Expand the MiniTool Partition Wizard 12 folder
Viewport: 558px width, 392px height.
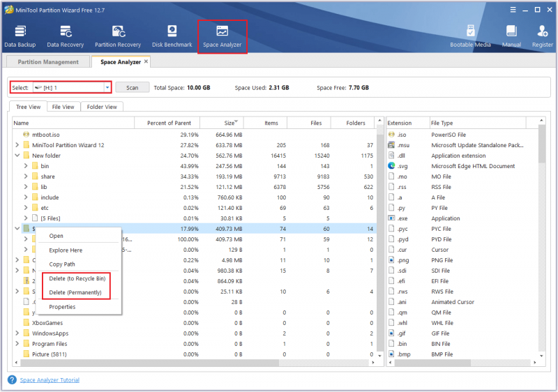(x=17, y=145)
